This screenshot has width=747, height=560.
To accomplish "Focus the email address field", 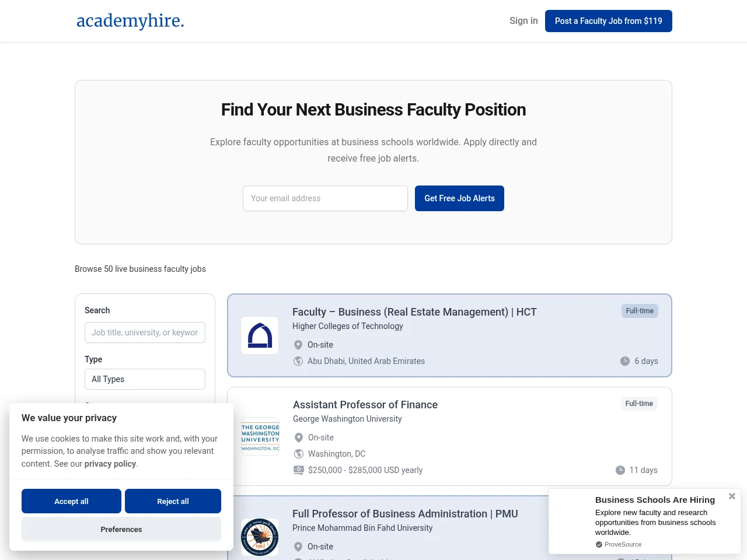I will 325,198.
